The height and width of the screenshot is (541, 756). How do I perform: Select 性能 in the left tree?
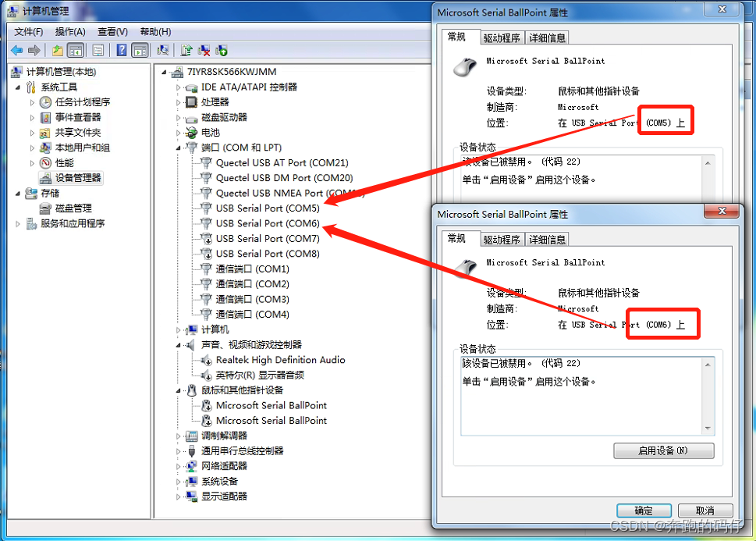pyautogui.click(x=65, y=162)
